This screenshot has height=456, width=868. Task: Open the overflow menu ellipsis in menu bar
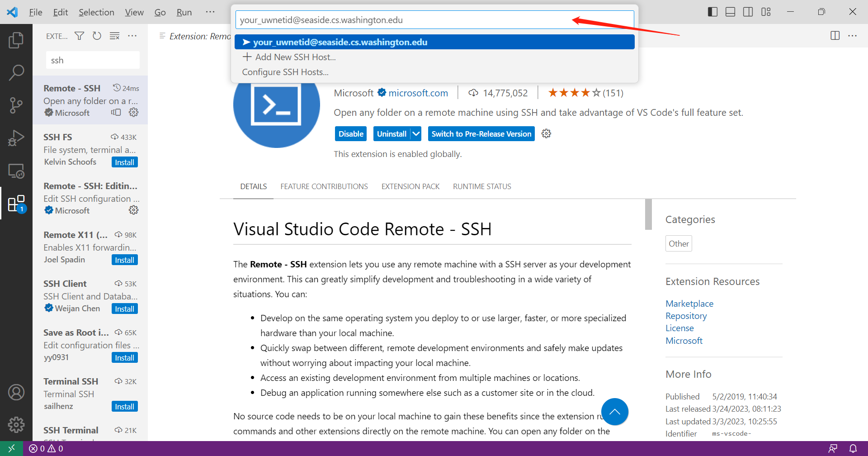point(210,12)
